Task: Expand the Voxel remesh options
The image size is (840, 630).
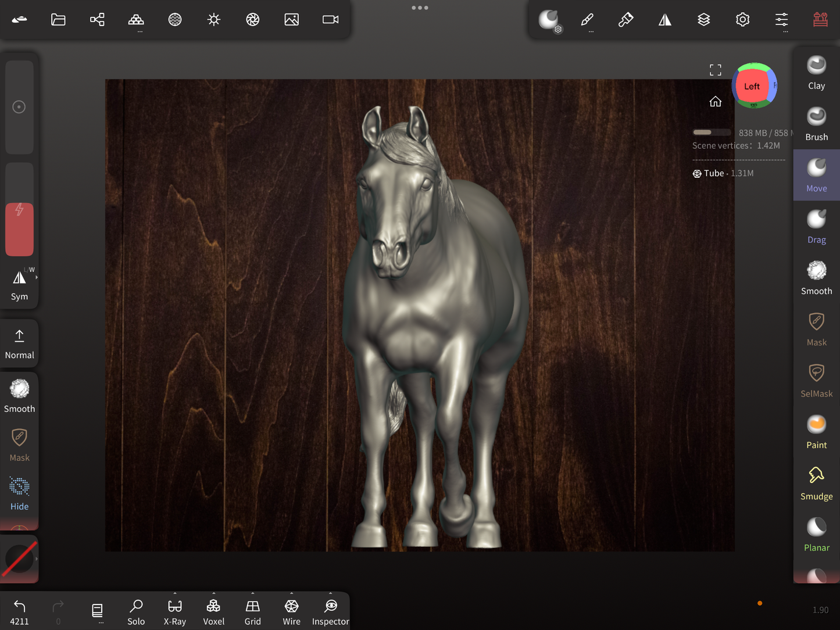Action: click(213, 594)
